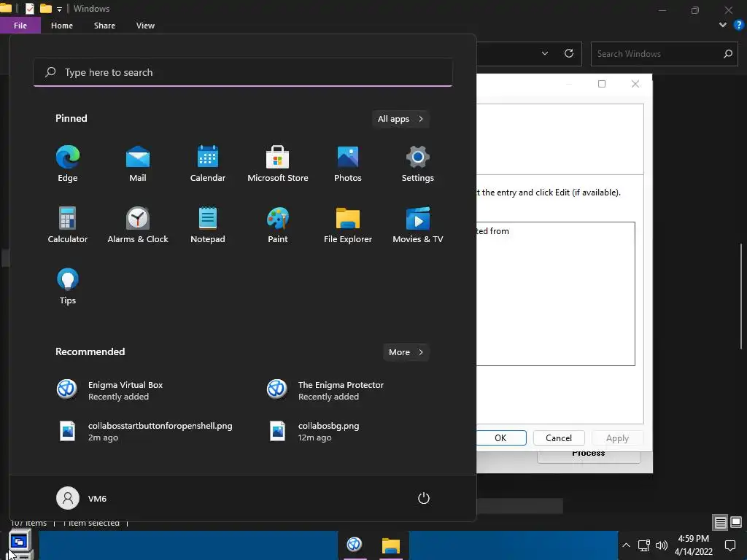Launch the Mail app
Image resolution: width=747 pixels, height=560 pixels.
[138, 164]
